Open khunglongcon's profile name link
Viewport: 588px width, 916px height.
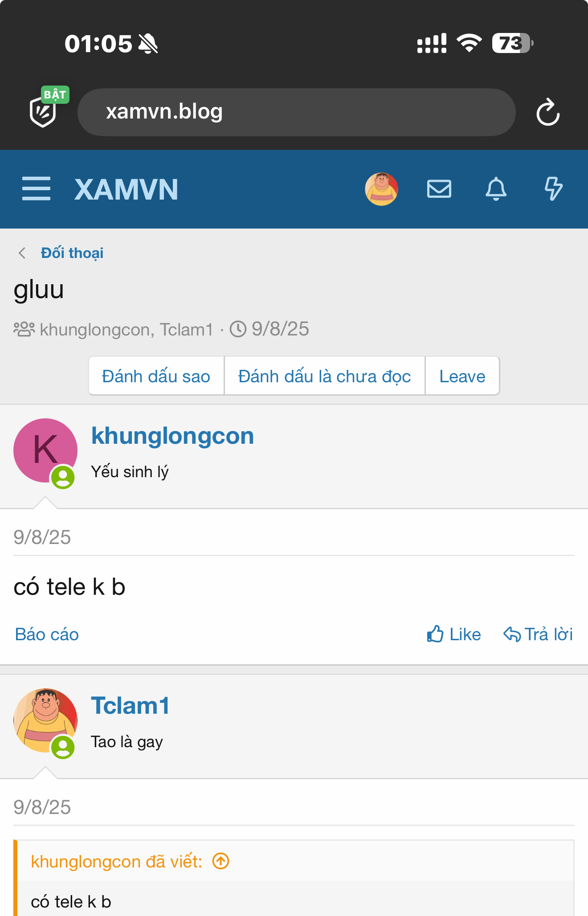click(173, 436)
